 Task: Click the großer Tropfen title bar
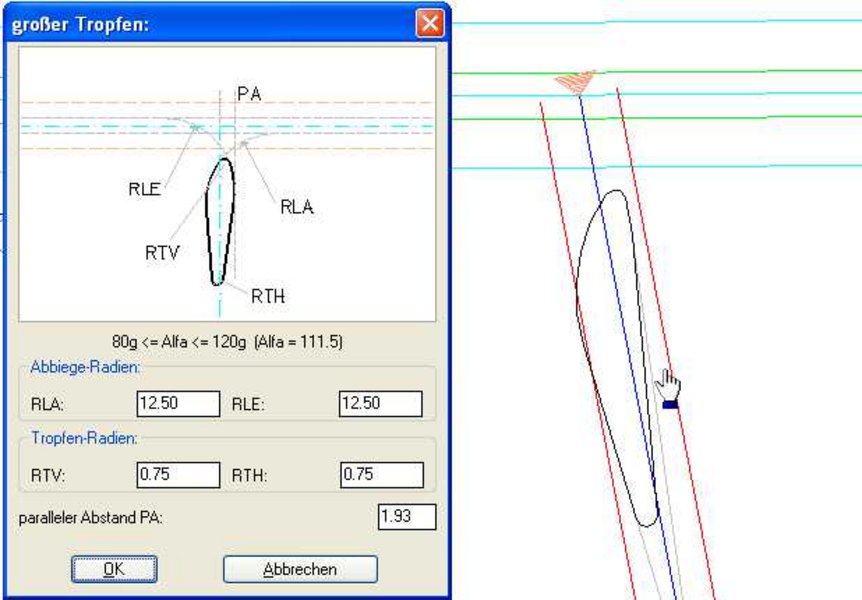[200, 23]
